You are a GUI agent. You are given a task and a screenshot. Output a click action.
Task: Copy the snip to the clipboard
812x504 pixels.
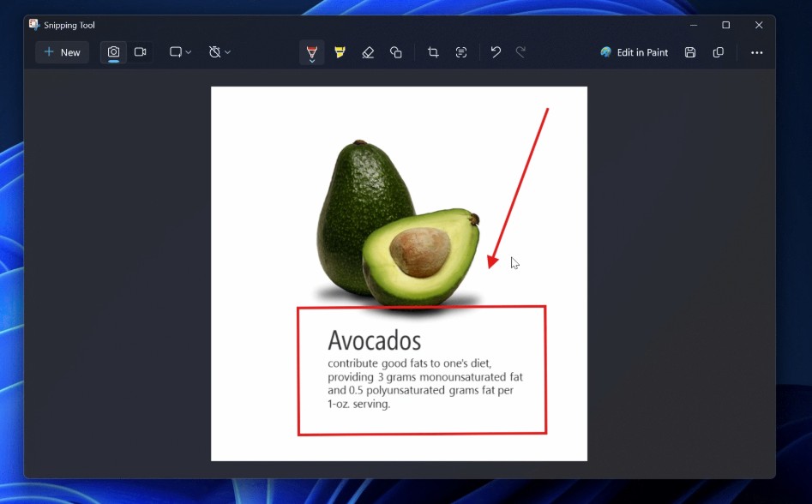(x=719, y=52)
